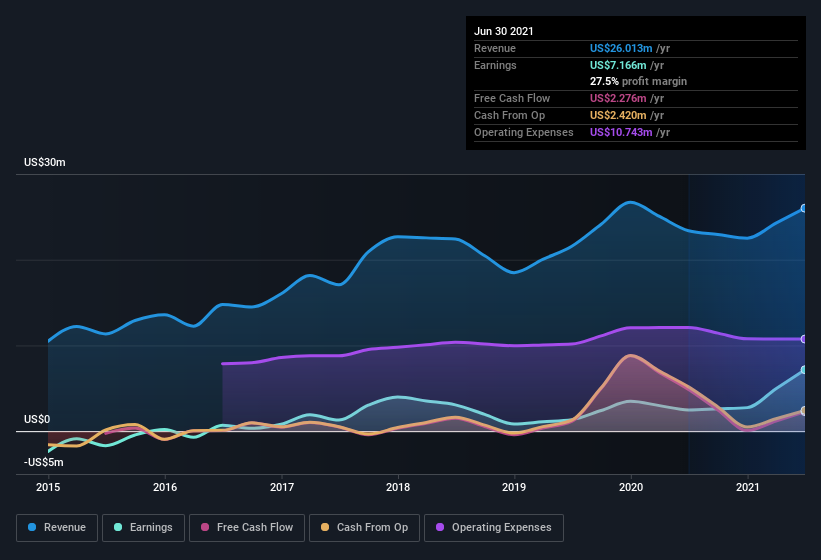Hide the Earnings series via the legend
821x560 pixels.
coord(143,527)
